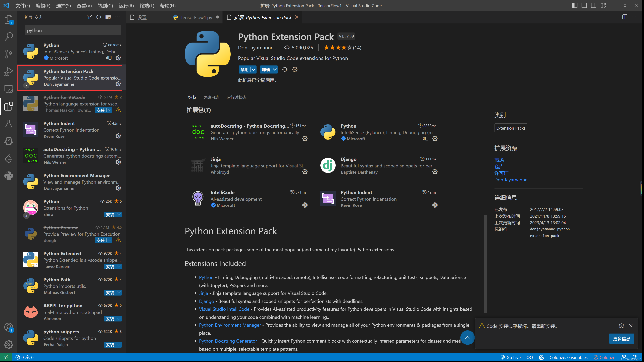644x362 pixels.
Task: Click the filter extensions funnel icon
Action: [89, 17]
